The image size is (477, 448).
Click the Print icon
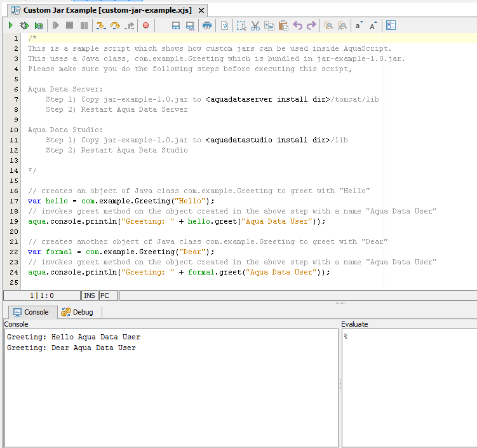207,25
